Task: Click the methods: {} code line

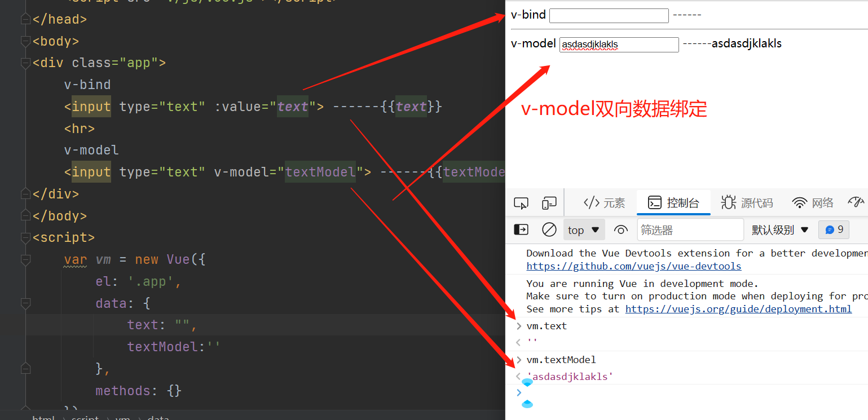Action: point(139,391)
